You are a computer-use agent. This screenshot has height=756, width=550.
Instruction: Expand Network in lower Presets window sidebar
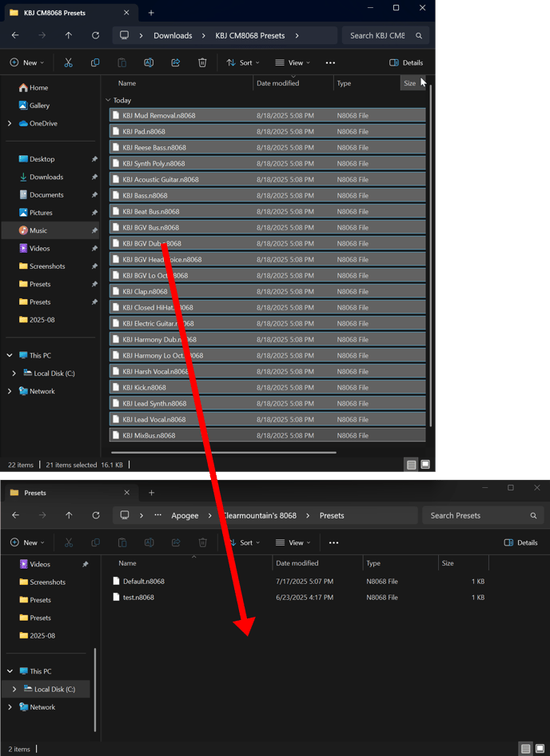tap(10, 707)
